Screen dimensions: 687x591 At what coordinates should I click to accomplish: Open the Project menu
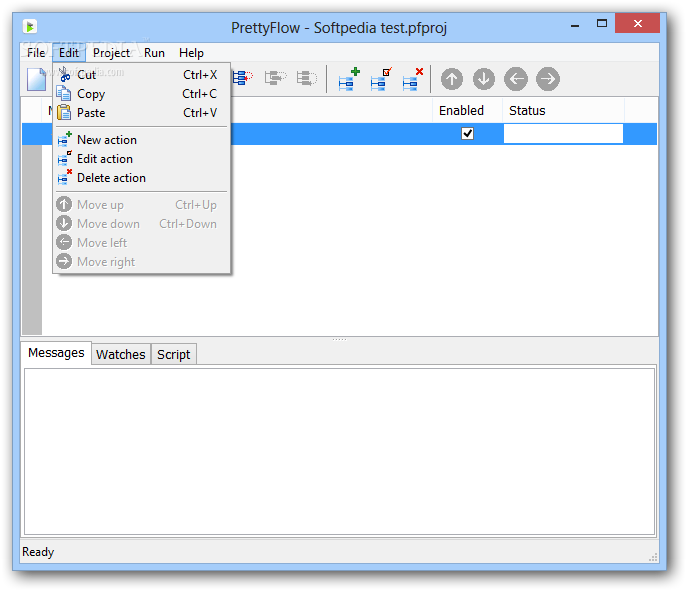[x=111, y=53]
